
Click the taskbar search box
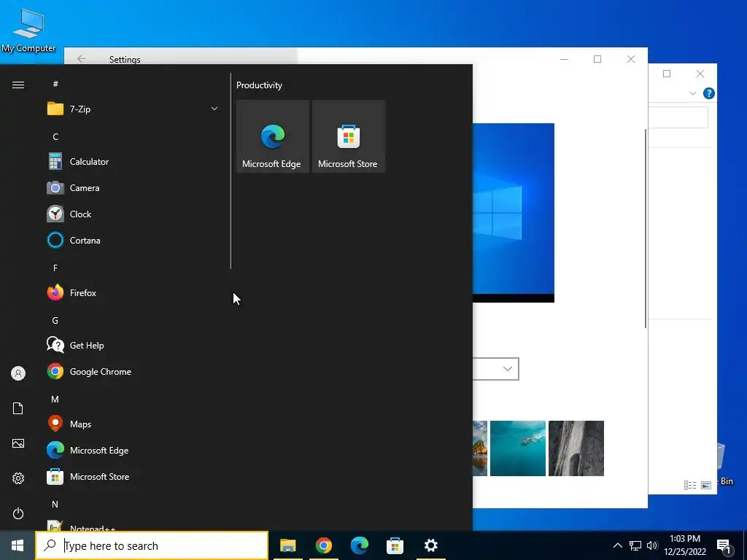pyautogui.click(x=152, y=545)
